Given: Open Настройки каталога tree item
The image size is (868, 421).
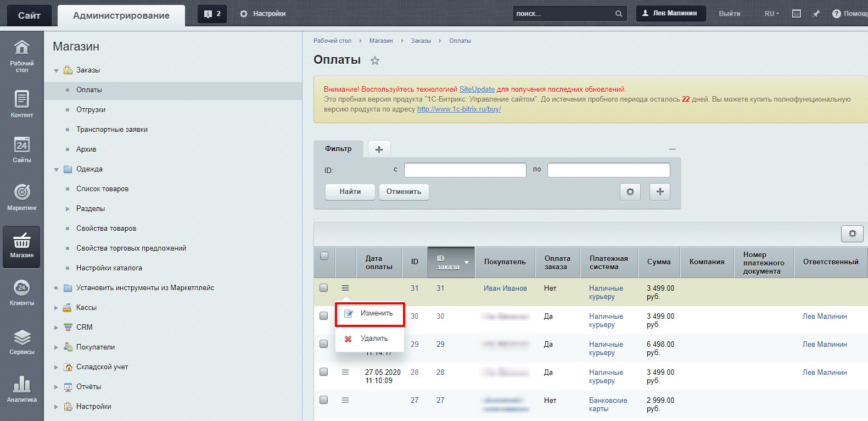Looking at the screenshot, I should (109, 268).
